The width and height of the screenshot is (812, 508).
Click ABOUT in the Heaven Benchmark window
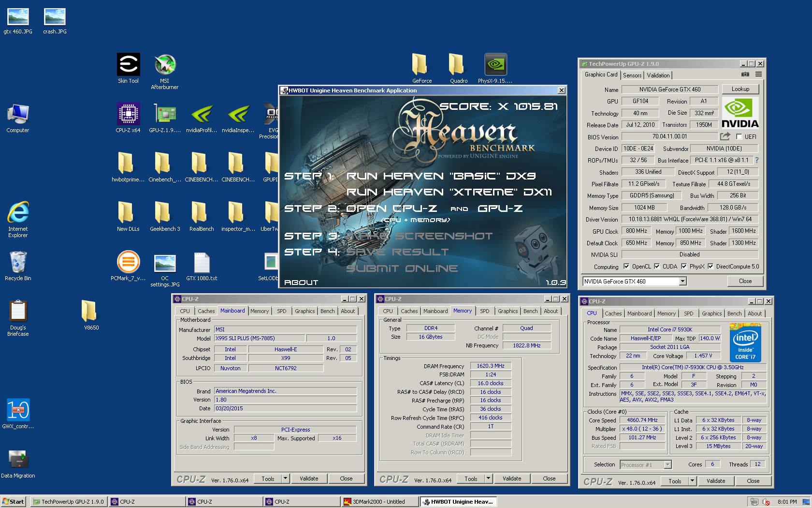[x=301, y=283]
